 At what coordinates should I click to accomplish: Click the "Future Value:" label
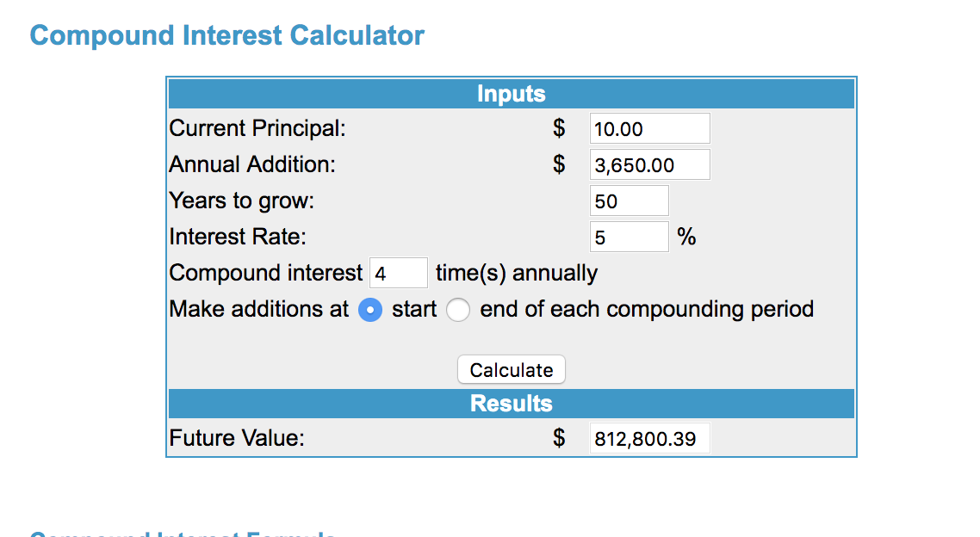pyautogui.click(x=237, y=439)
